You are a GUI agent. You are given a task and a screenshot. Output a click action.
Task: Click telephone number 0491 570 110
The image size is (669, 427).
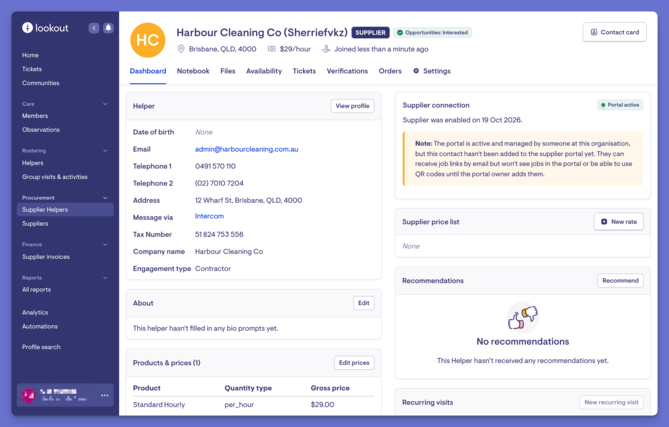(x=215, y=166)
